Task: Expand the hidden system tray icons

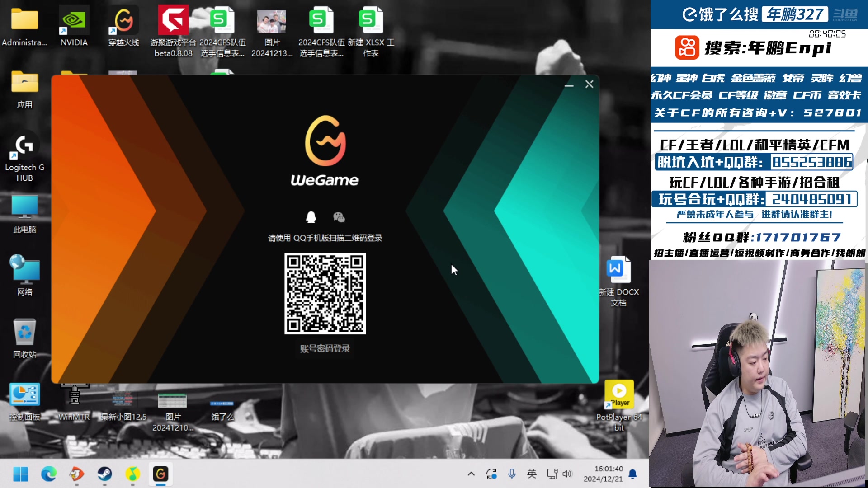Action: click(x=471, y=474)
